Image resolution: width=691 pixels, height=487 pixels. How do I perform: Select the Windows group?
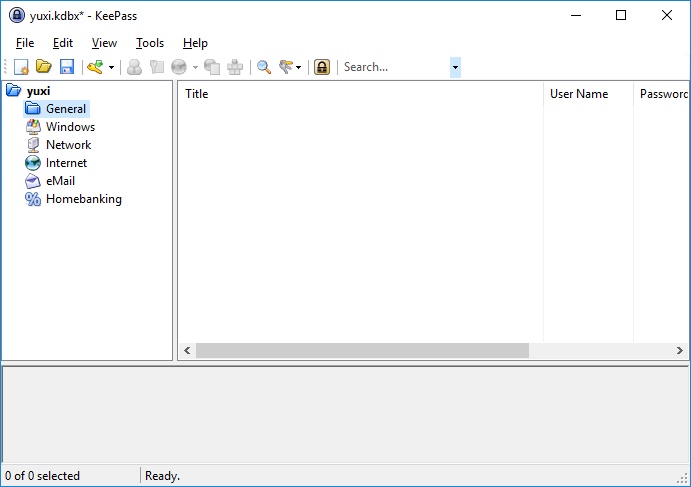(x=71, y=127)
